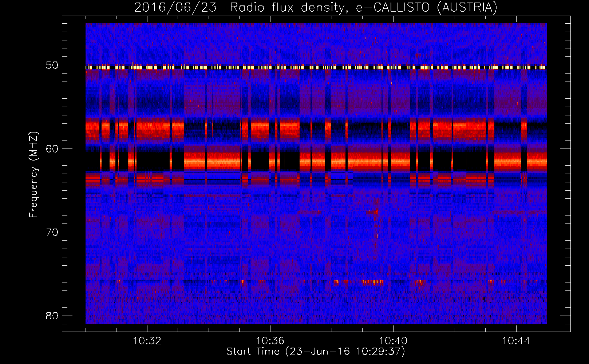Click the 70 frequency tick label
Image resolution: width=589 pixels, height=364 pixels.
52,232
